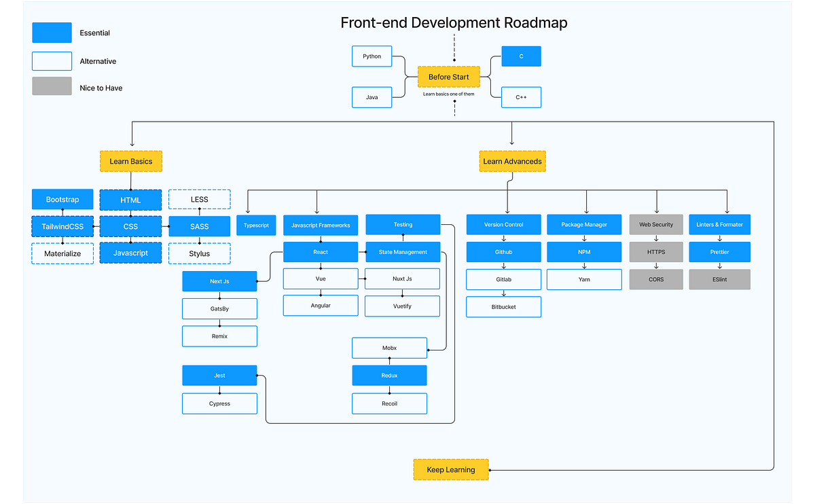Select the React node
The width and height of the screenshot is (815, 504).
[320, 252]
